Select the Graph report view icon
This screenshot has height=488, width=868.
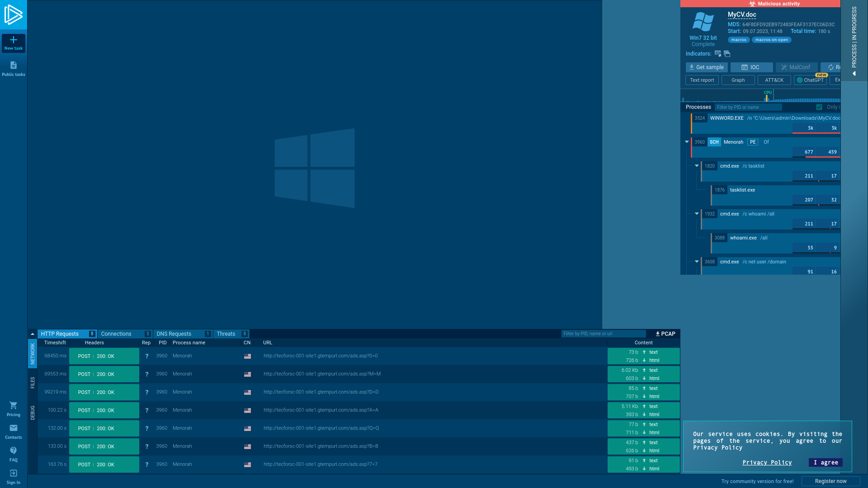[x=737, y=80]
